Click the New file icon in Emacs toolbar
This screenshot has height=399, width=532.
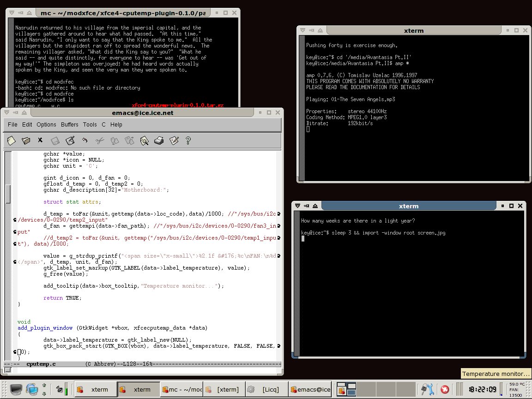(12, 140)
